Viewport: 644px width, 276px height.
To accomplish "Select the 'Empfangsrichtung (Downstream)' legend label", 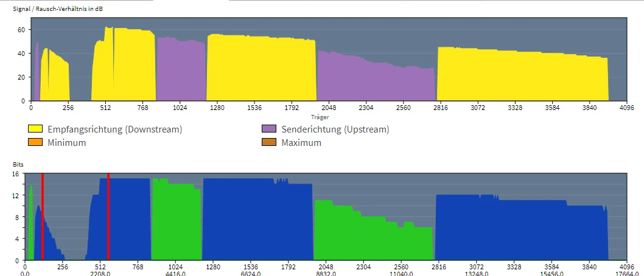I will click(x=114, y=129).
